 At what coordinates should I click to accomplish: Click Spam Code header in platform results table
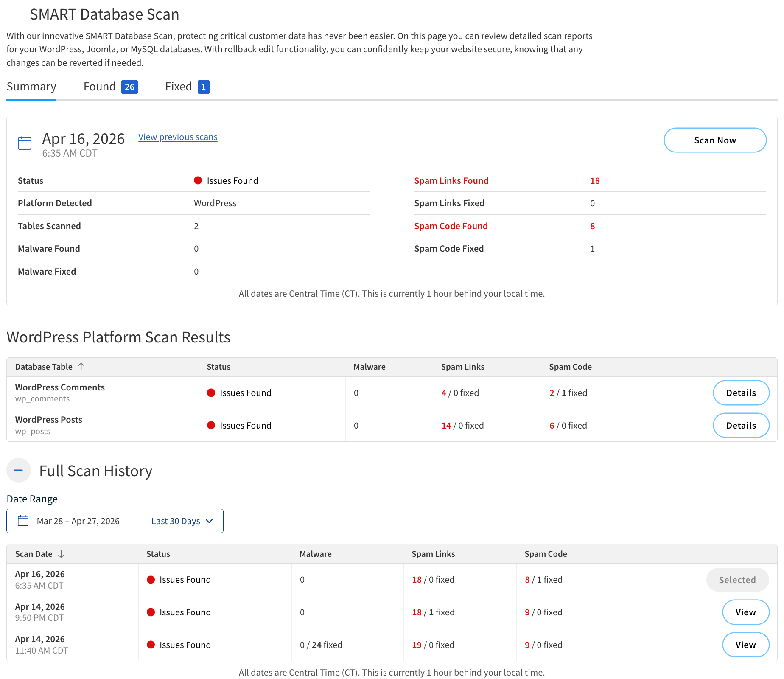coord(570,367)
